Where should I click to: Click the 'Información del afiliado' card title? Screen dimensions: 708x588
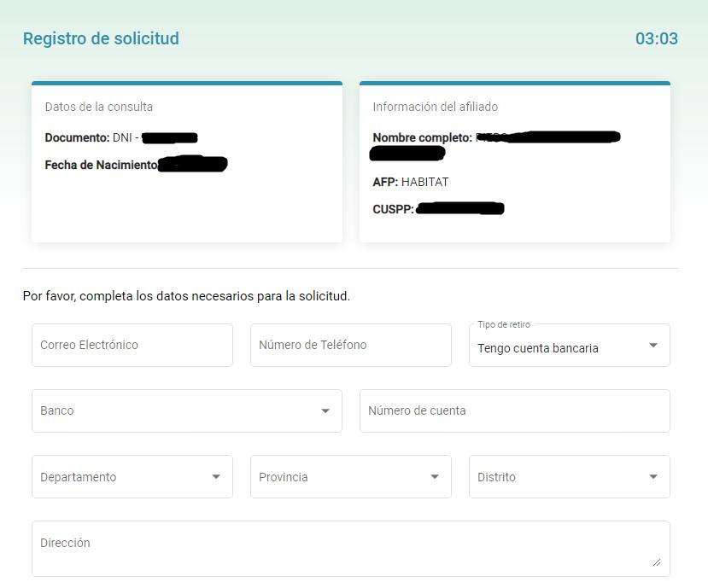(x=435, y=107)
